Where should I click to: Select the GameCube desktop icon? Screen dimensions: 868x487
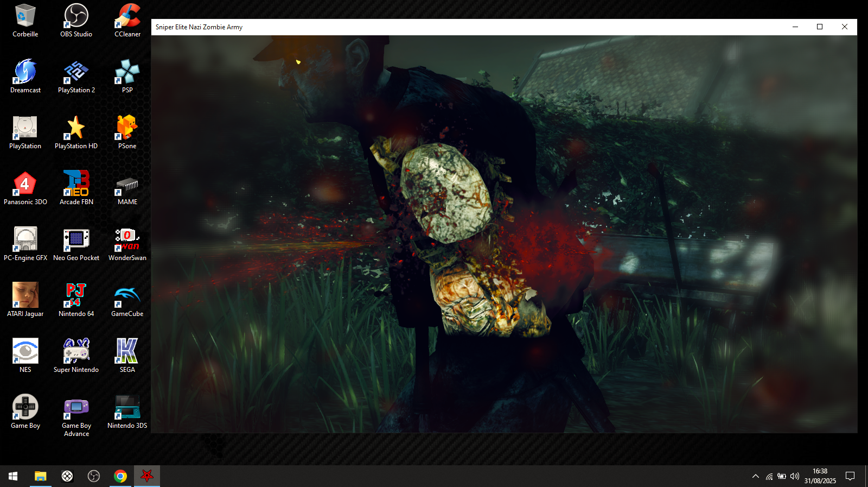[127, 300]
